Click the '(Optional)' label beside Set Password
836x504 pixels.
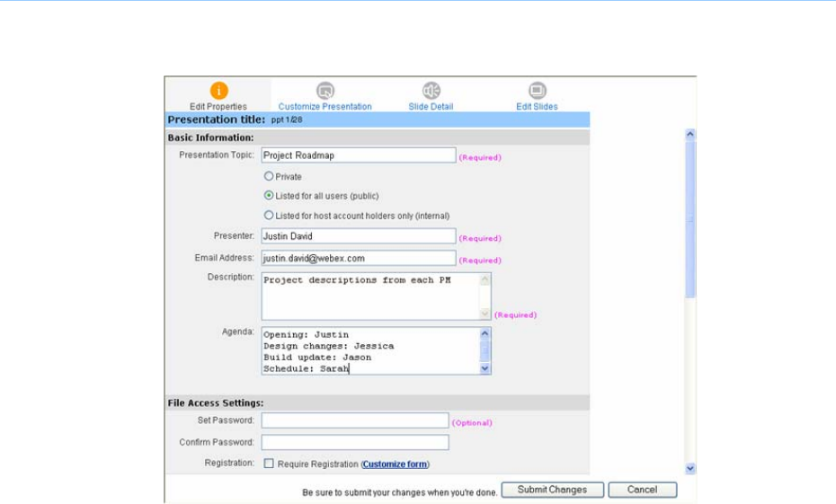472,423
